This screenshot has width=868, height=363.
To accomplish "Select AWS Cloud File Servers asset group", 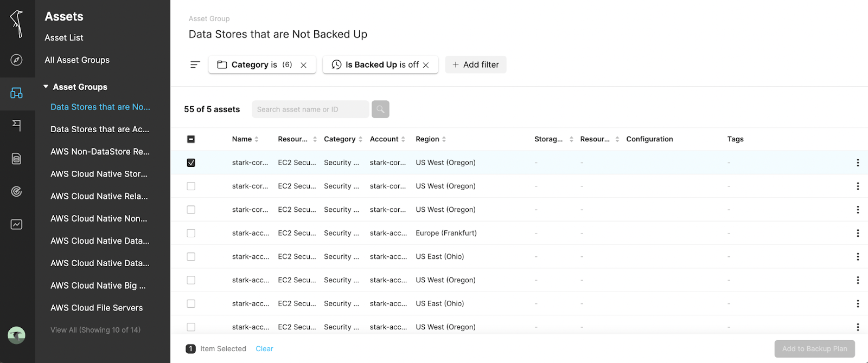I will tap(97, 308).
